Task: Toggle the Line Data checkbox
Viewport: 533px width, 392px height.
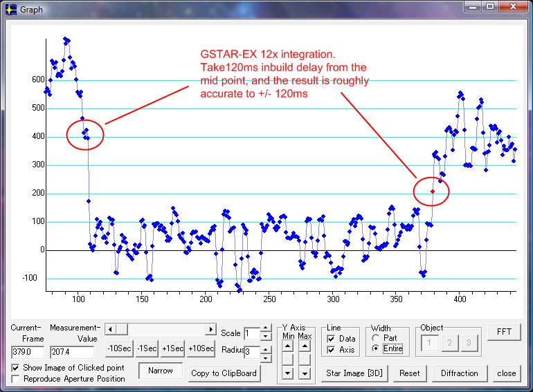Action: click(x=331, y=339)
